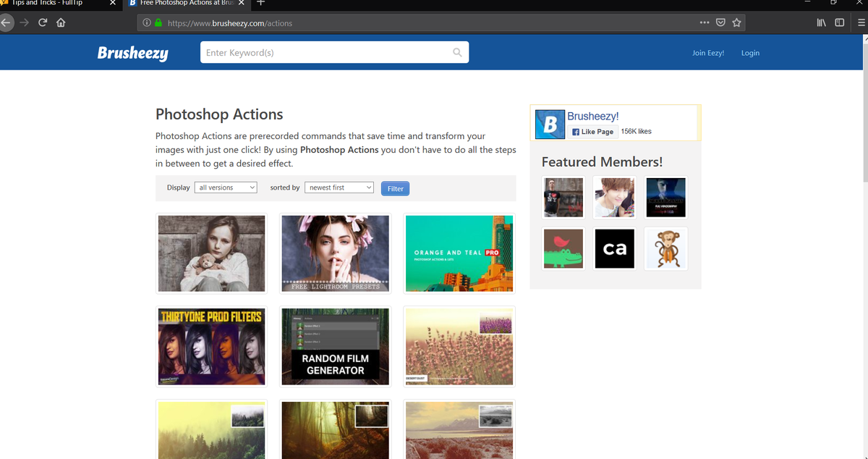Select the Free Photoshop Actions tab
868x459 pixels.
tap(186, 4)
